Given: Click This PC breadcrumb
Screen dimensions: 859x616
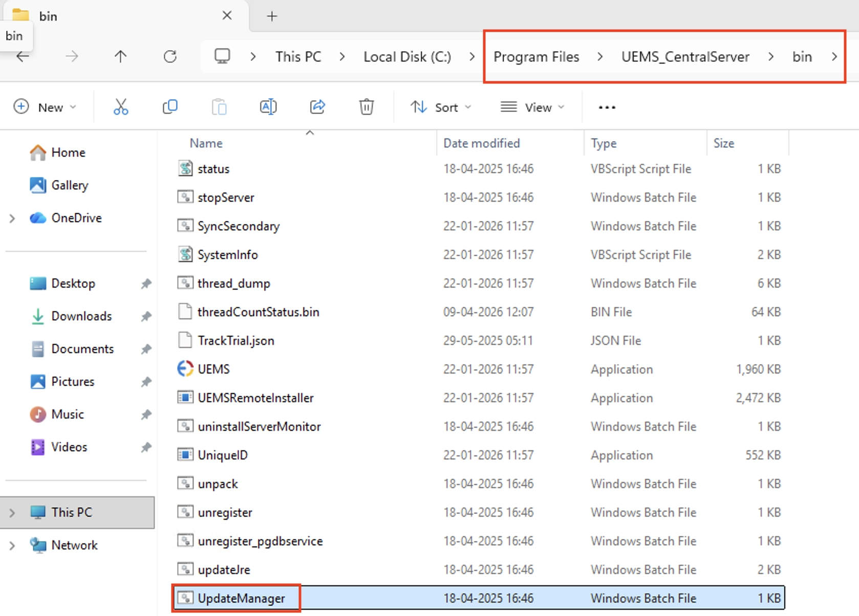Looking at the screenshot, I should [x=298, y=57].
